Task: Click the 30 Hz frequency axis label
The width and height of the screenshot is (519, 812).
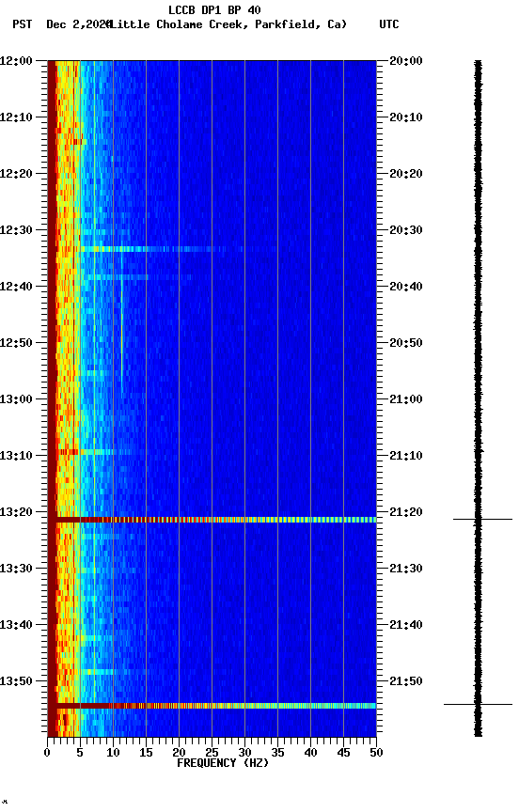Action: pyautogui.click(x=244, y=753)
